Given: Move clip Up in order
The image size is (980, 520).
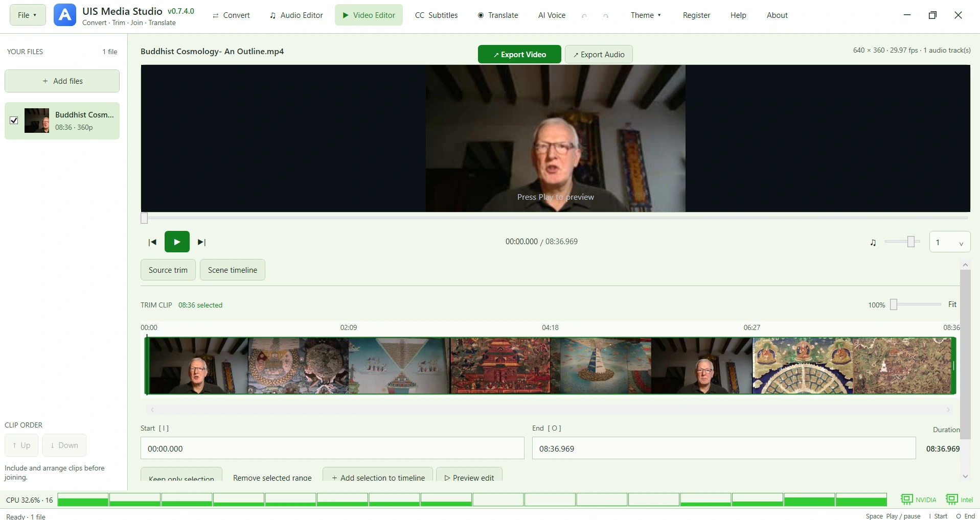Looking at the screenshot, I should [x=21, y=445].
